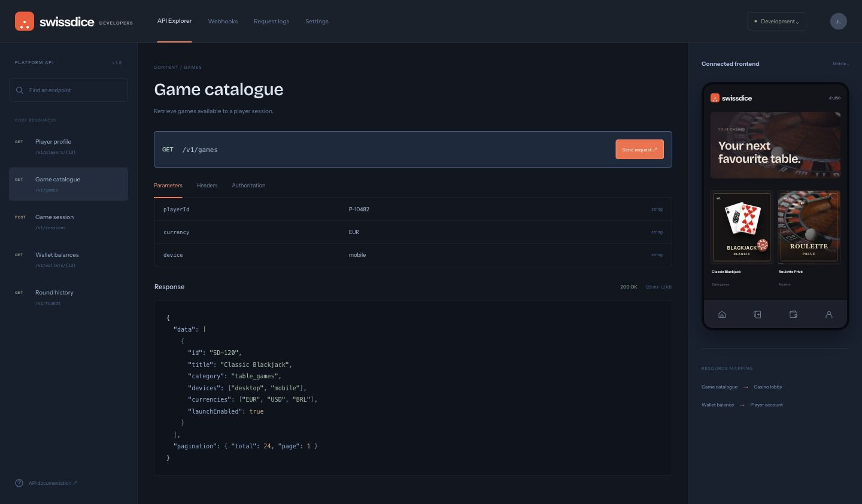Follow the Casino lobby mapping link
The width and height of the screenshot is (862, 504).
pos(768,387)
